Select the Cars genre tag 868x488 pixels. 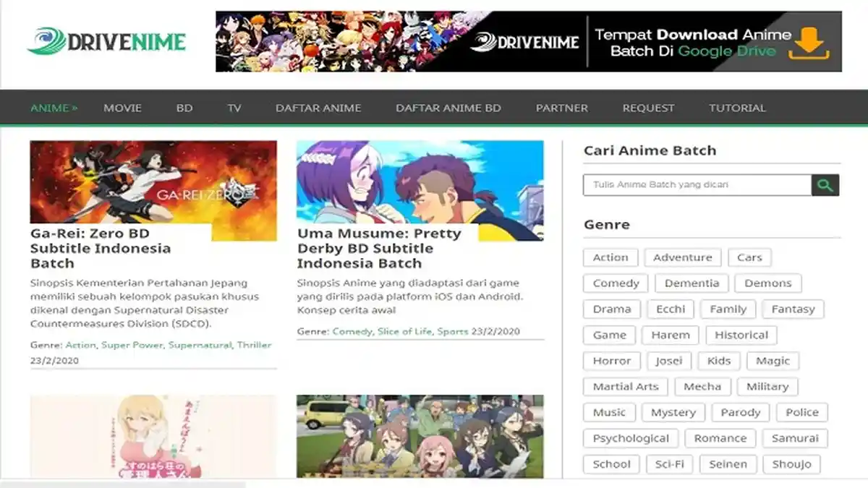click(749, 257)
